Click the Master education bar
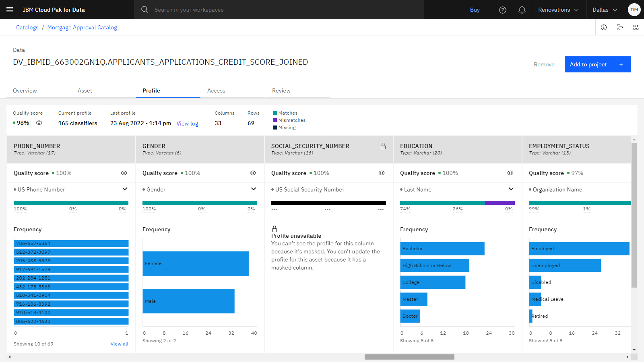This screenshot has width=644, height=362. [x=414, y=299]
